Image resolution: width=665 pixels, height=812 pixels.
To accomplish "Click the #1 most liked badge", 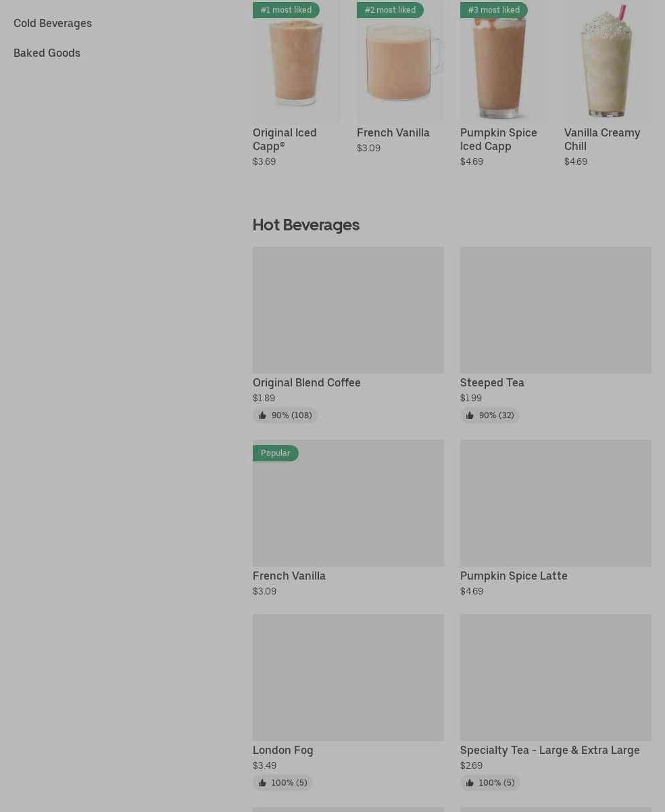I will click(286, 10).
